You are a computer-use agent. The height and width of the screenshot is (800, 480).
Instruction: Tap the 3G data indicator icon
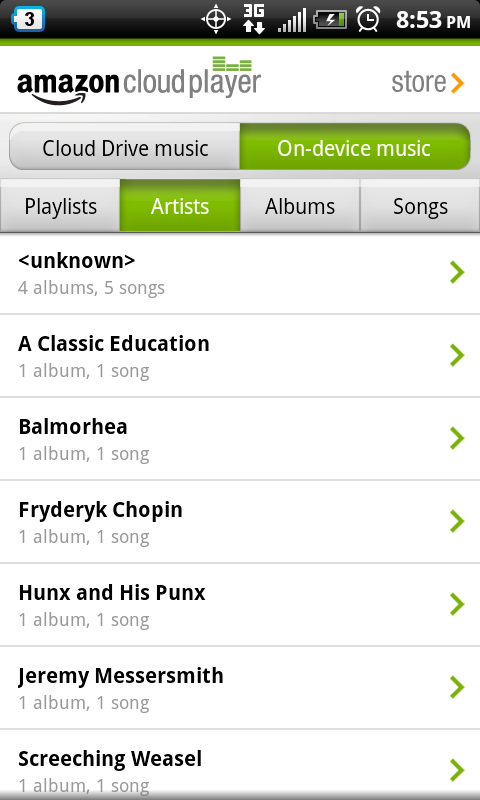coord(254,19)
